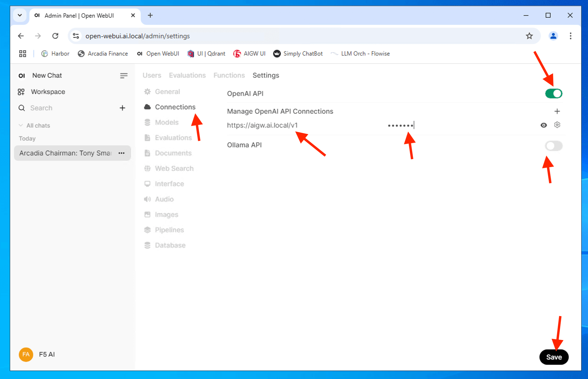Click the https://aigw.ai.local/v1 URL field
Screen dimensions: 588x379
[x=262, y=125]
